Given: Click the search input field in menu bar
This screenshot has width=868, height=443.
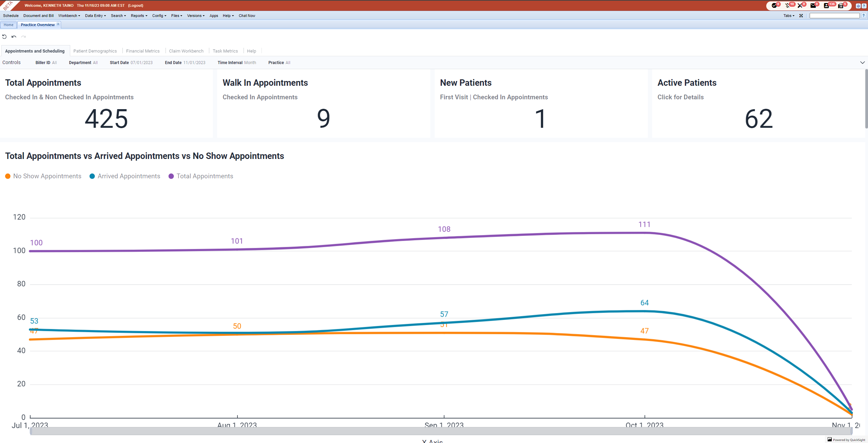Looking at the screenshot, I should tap(834, 16).
